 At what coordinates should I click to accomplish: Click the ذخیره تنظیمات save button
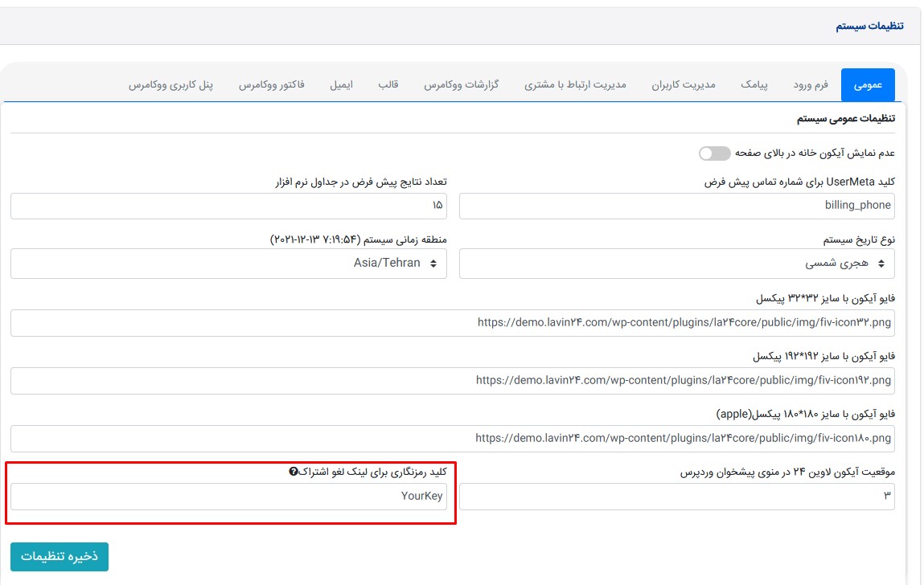click(x=60, y=557)
